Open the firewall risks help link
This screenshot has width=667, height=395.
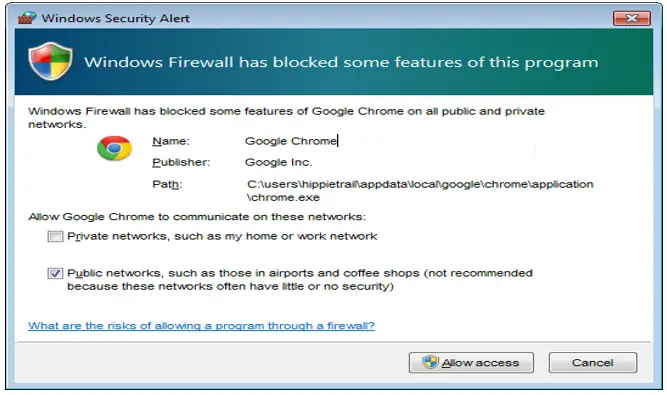pos(201,326)
